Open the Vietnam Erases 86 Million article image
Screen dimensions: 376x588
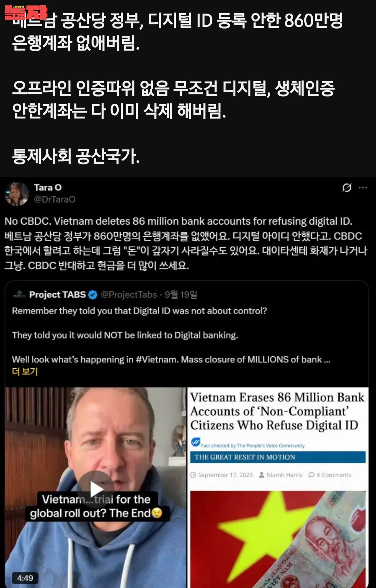[278, 488]
